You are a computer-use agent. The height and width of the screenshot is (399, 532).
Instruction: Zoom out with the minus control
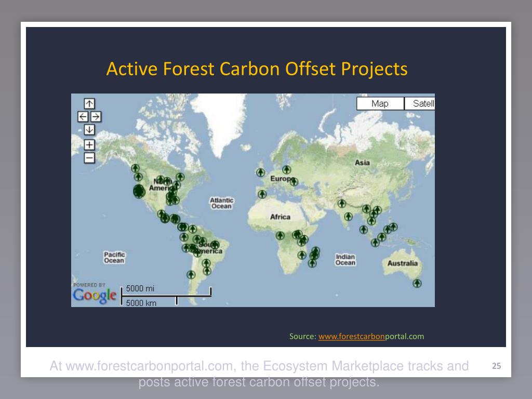coord(89,158)
